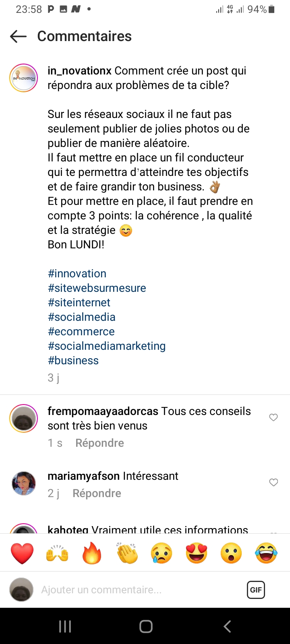
Task: Send the crying face emoji reaction
Action: tap(162, 553)
